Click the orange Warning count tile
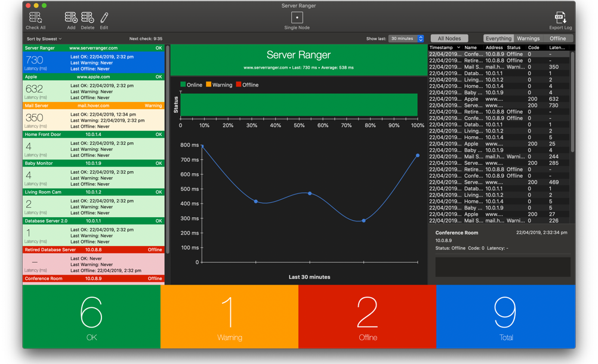Screen dimensions: 598x364 click(229, 316)
